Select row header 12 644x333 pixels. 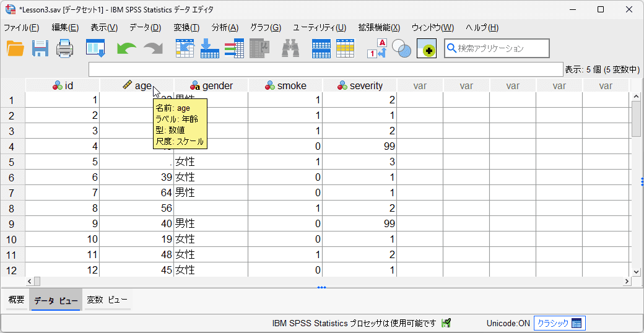[12, 270]
